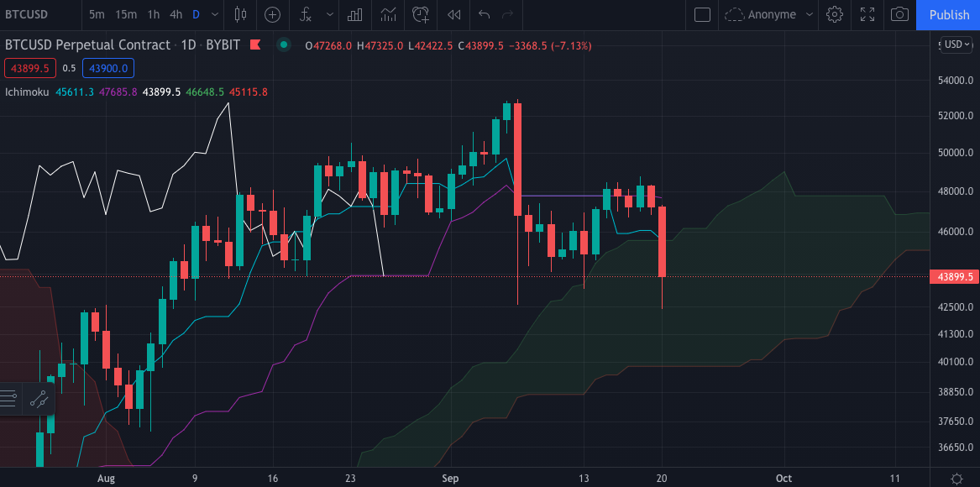980x487 pixels.
Task: Create an alert with the clock icon
Action: (420, 14)
